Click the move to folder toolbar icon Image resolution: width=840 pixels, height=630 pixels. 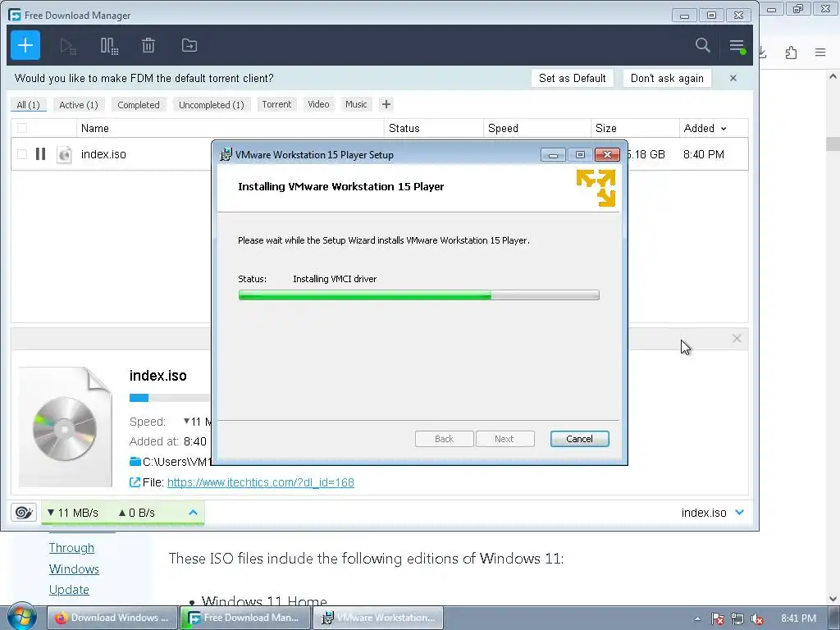click(x=189, y=46)
